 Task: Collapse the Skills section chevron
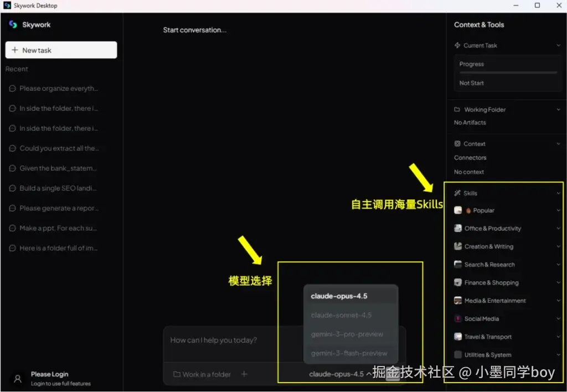pos(558,193)
